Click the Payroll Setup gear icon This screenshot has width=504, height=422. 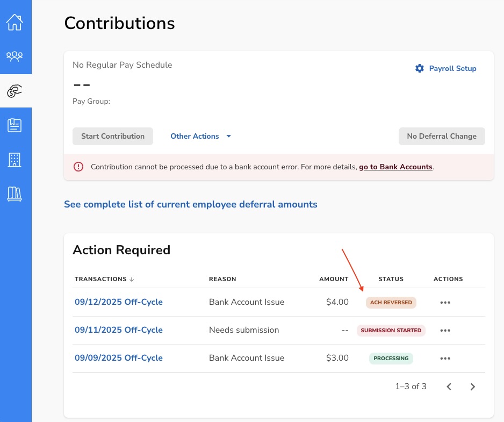click(x=420, y=69)
